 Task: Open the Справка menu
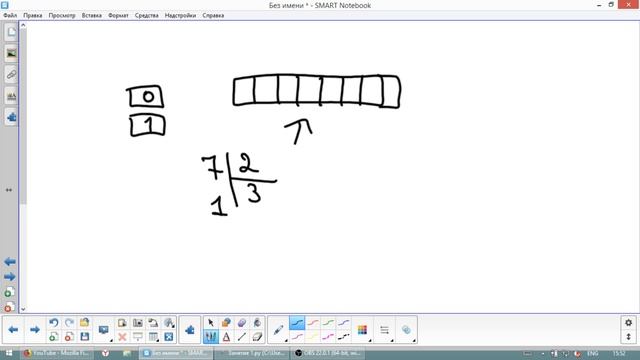[213, 16]
